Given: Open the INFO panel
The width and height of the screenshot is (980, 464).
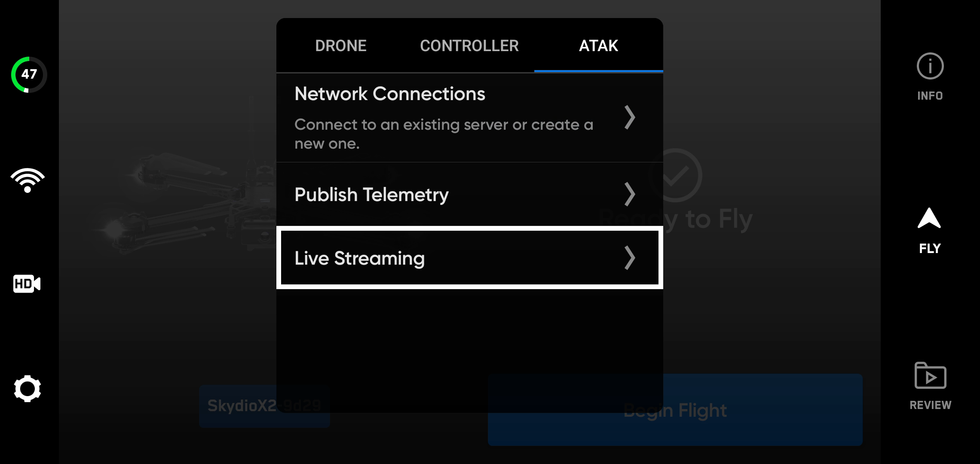Looking at the screenshot, I should pyautogui.click(x=929, y=76).
